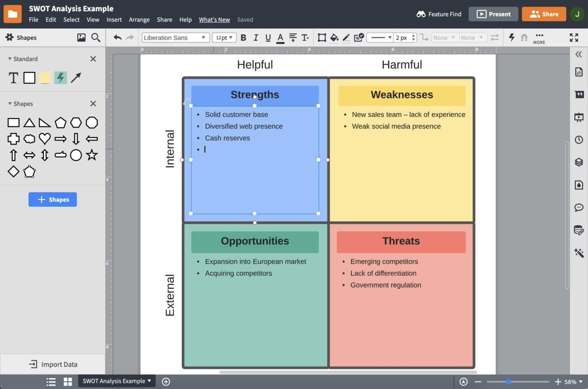Image resolution: width=588 pixels, height=389 pixels.
Task: Click the Import Data button
Action: [x=53, y=365]
